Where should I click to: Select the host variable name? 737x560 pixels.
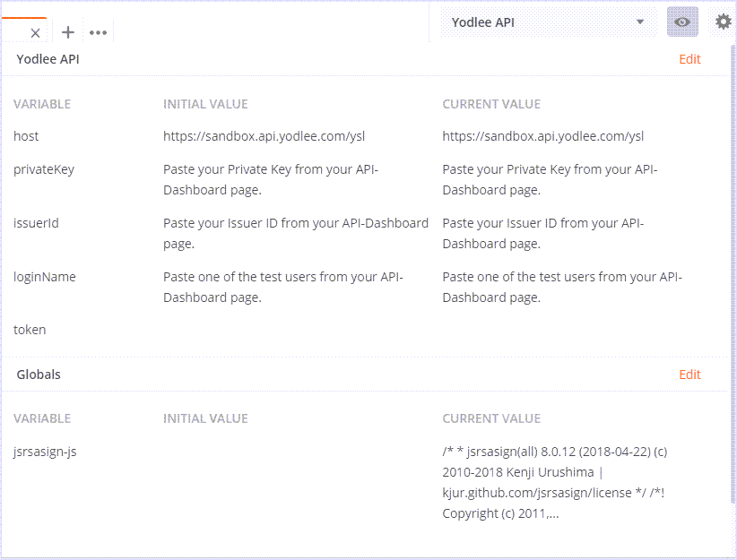26,136
